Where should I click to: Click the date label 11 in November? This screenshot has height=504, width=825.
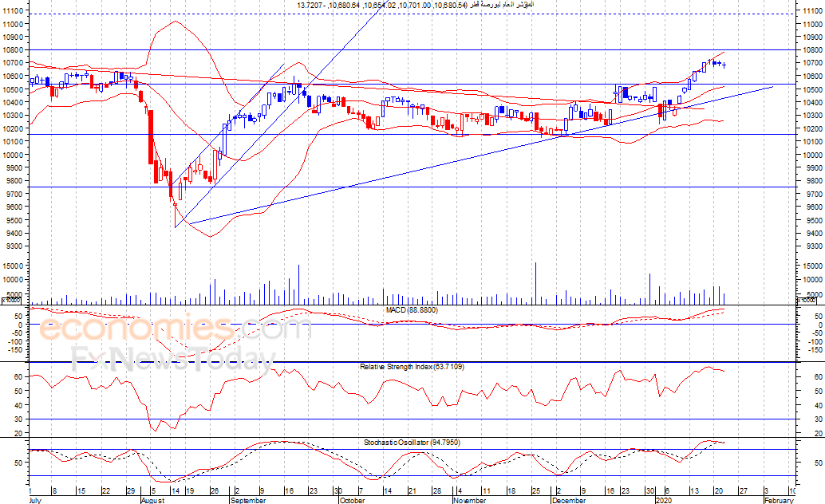tap(486, 491)
